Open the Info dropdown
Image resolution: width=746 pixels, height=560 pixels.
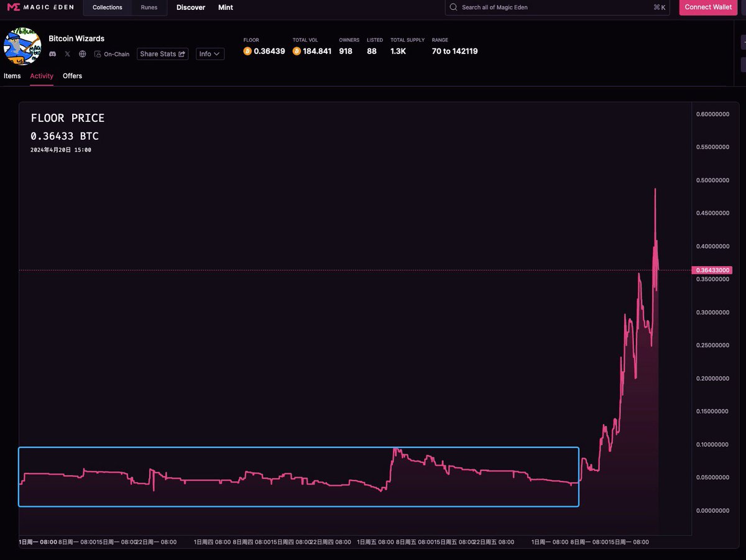coord(210,54)
